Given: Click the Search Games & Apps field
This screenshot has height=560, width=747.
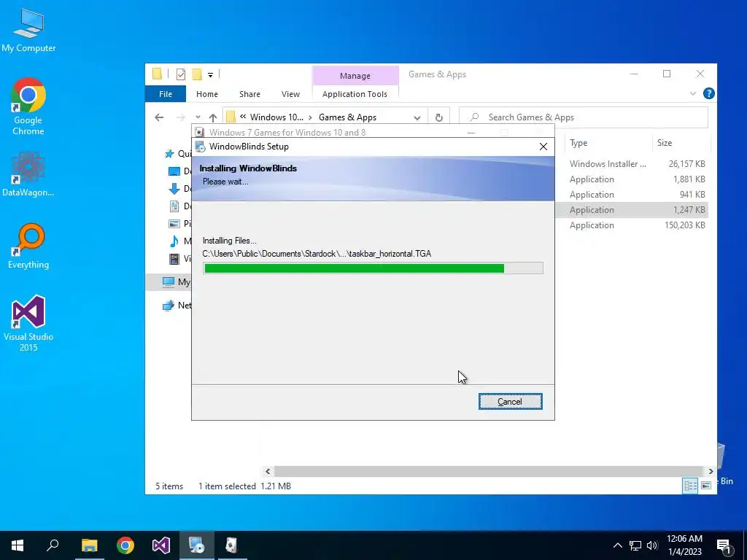Looking at the screenshot, I should pyautogui.click(x=584, y=117).
